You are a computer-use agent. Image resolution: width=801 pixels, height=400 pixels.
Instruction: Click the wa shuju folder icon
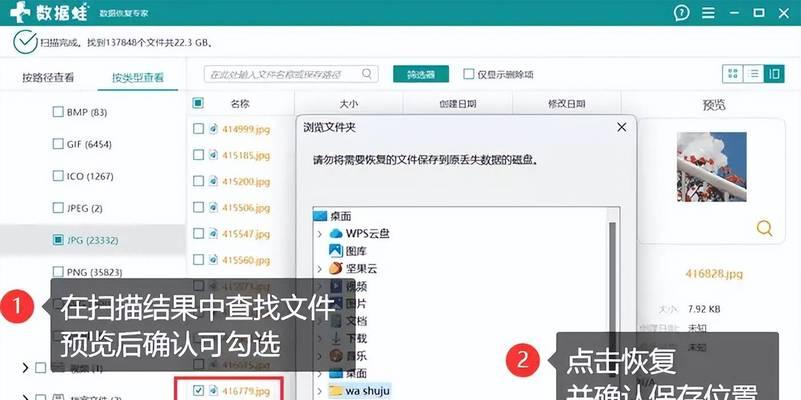point(336,391)
